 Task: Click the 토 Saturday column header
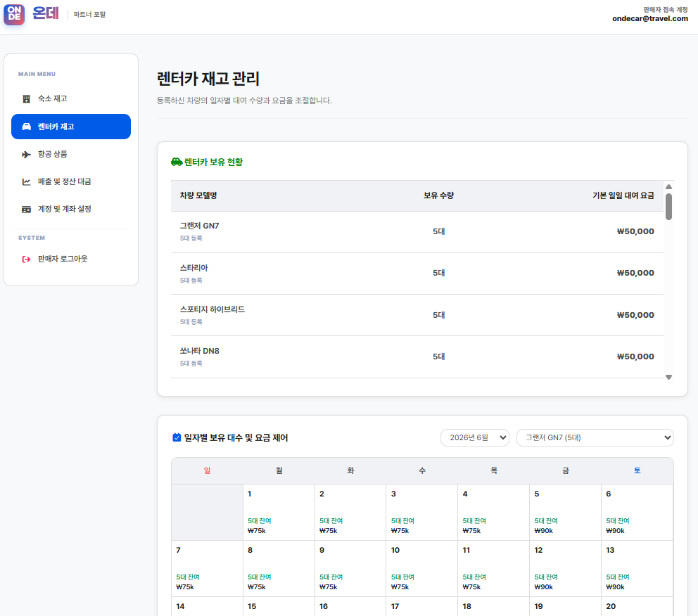click(x=637, y=470)
